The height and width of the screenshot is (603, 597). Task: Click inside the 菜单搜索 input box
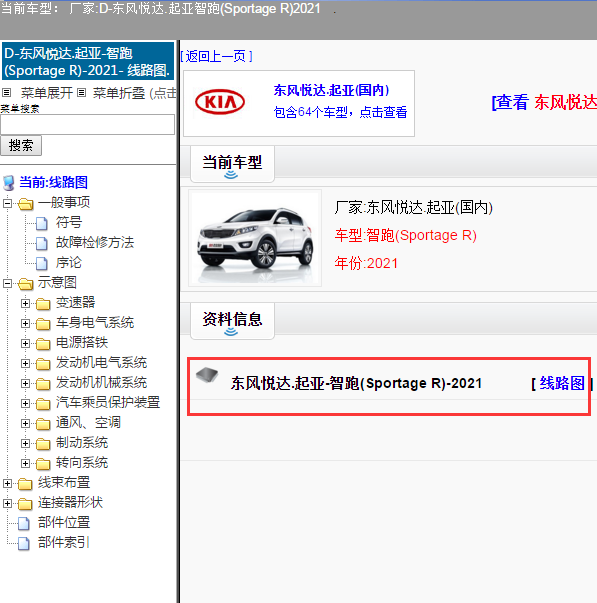coord(88,125)
